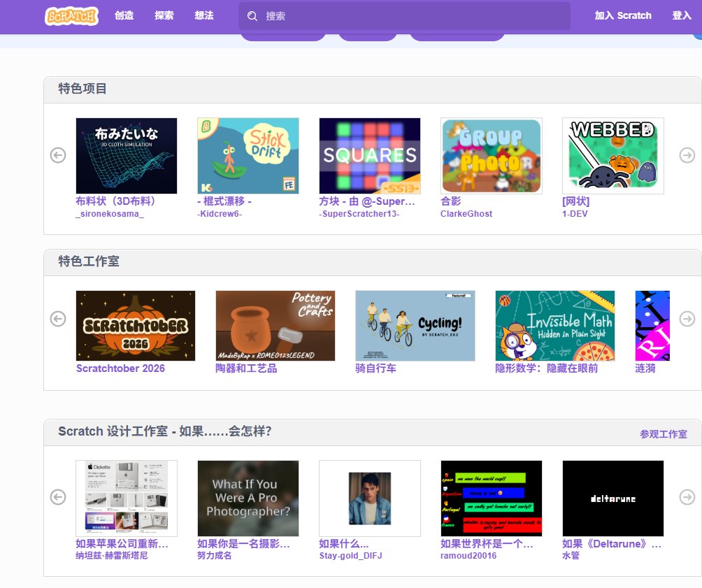The width and height of the screenshot is (702, 588).
Task: Open the Group Photo project thumbnail
Action: tap(492, 156)
